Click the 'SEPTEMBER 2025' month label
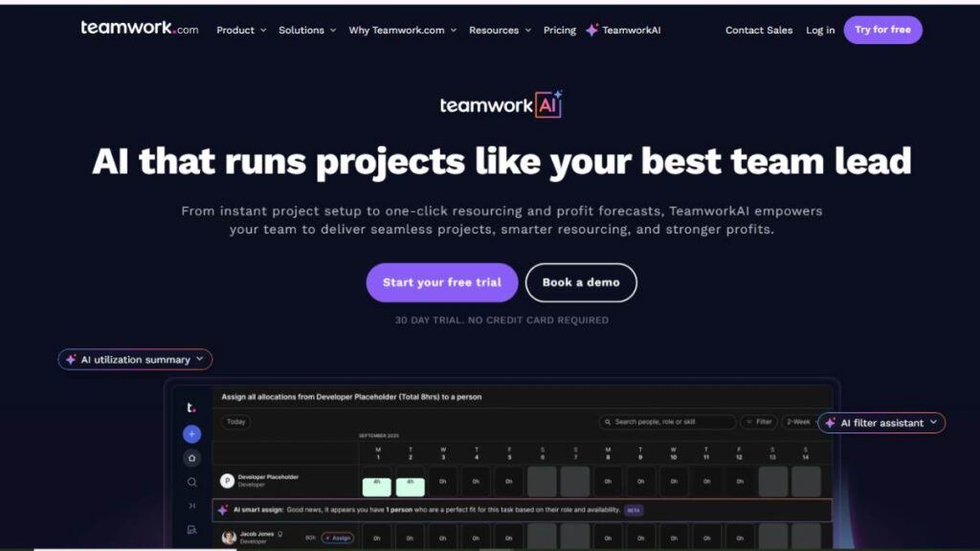This screenshot has height=551, width=980. (379, 435)
